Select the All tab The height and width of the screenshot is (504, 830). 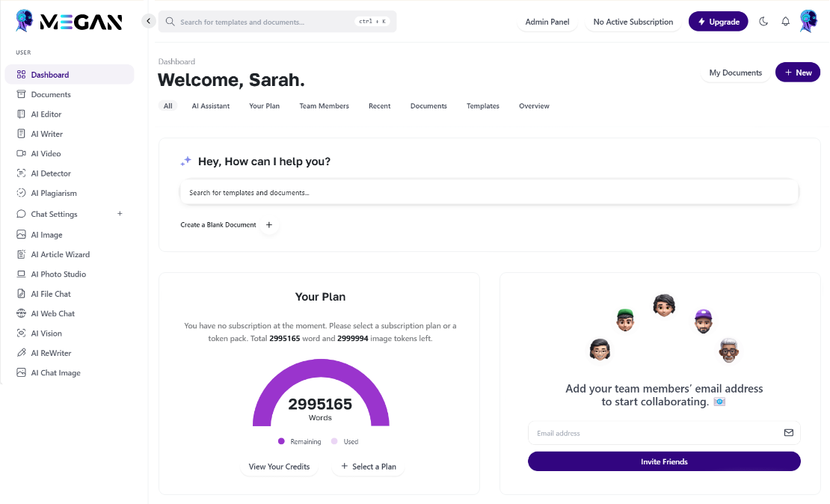tap(167, 106)
